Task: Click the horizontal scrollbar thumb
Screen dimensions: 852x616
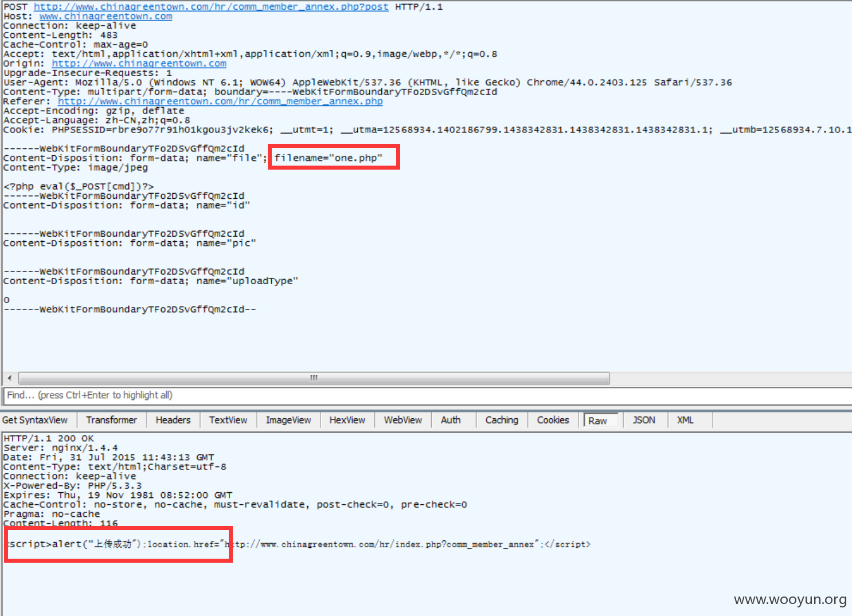Action: point(314,378)
